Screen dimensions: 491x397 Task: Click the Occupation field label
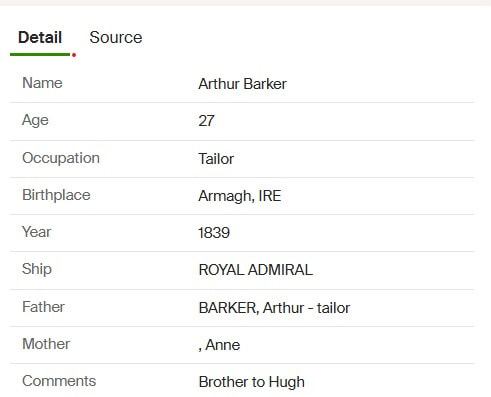pos(61,158)
